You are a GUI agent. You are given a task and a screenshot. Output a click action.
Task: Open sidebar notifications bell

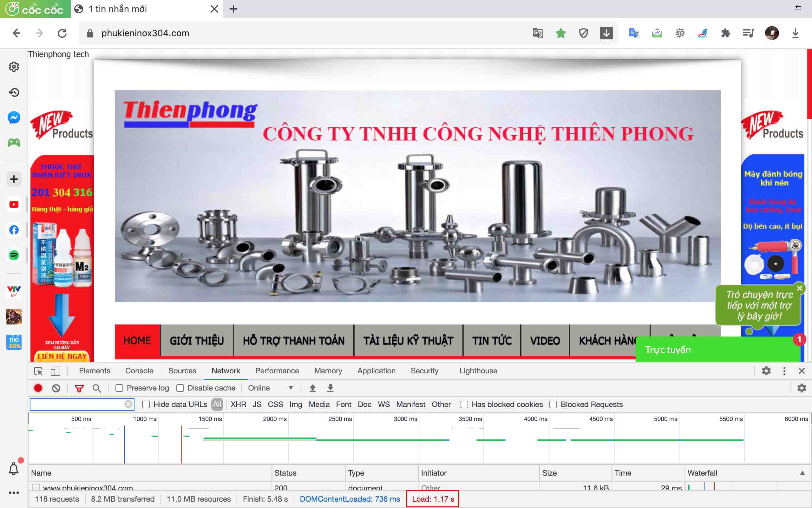(x=14, y=468)
